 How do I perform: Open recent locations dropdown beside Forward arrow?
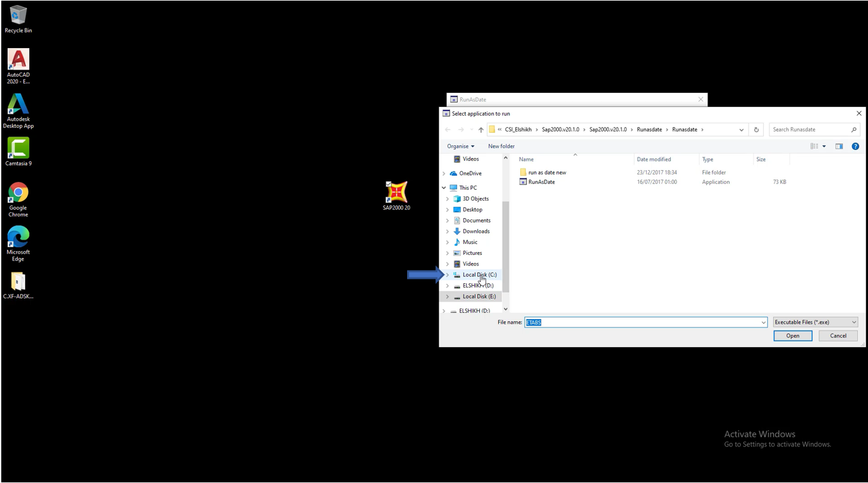click(471, 130)
